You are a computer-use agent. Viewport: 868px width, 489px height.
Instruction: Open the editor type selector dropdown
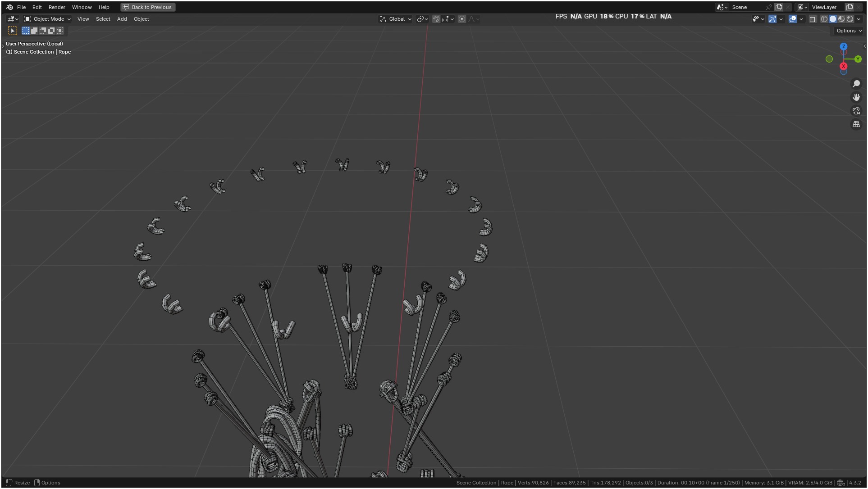click(x=13, y=19)
